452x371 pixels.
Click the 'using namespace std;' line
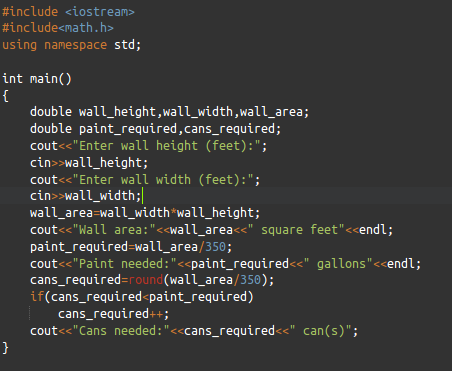click(x=72, y=45)
